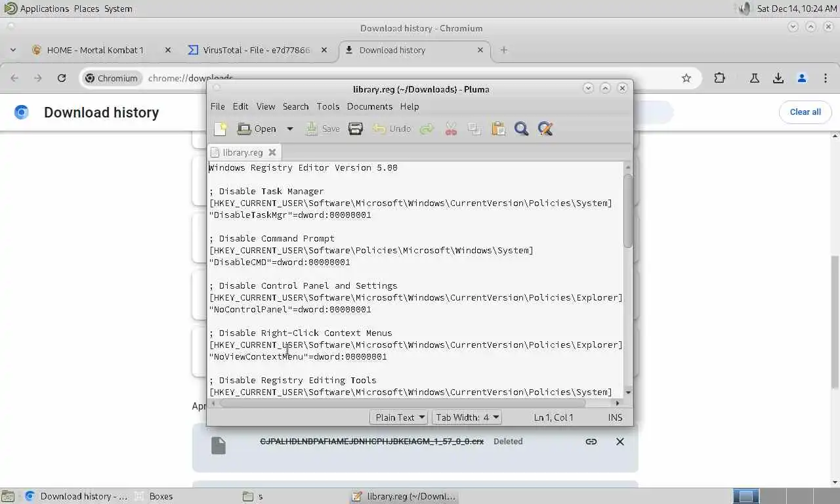Go back in Chromium

tap(14, 78)
